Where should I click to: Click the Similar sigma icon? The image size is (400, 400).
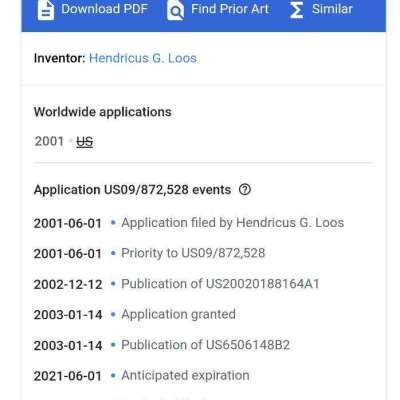point(296,10)
